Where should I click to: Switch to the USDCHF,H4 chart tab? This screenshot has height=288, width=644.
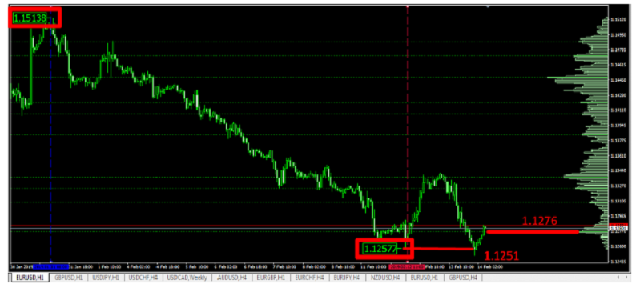pyautogui.click(x=143, y=278)
